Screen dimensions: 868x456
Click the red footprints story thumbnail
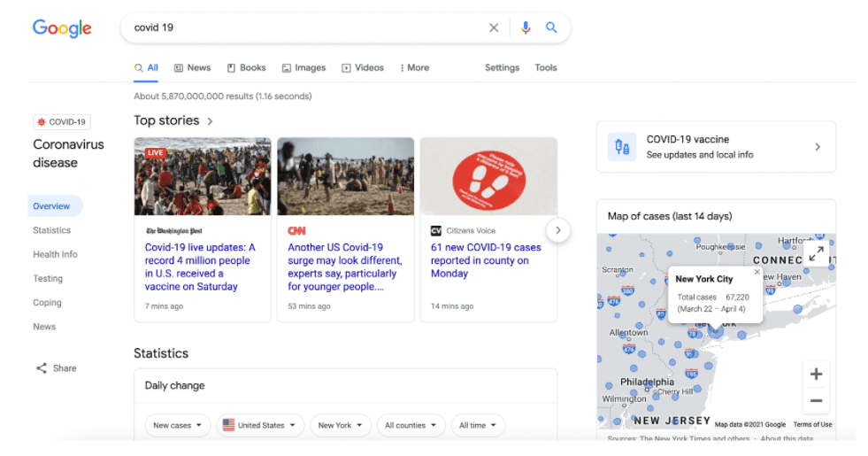click(488, 176)
